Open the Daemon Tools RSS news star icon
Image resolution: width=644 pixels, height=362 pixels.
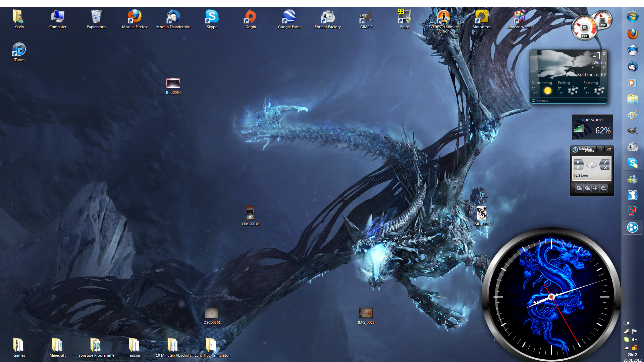[609, 149]
